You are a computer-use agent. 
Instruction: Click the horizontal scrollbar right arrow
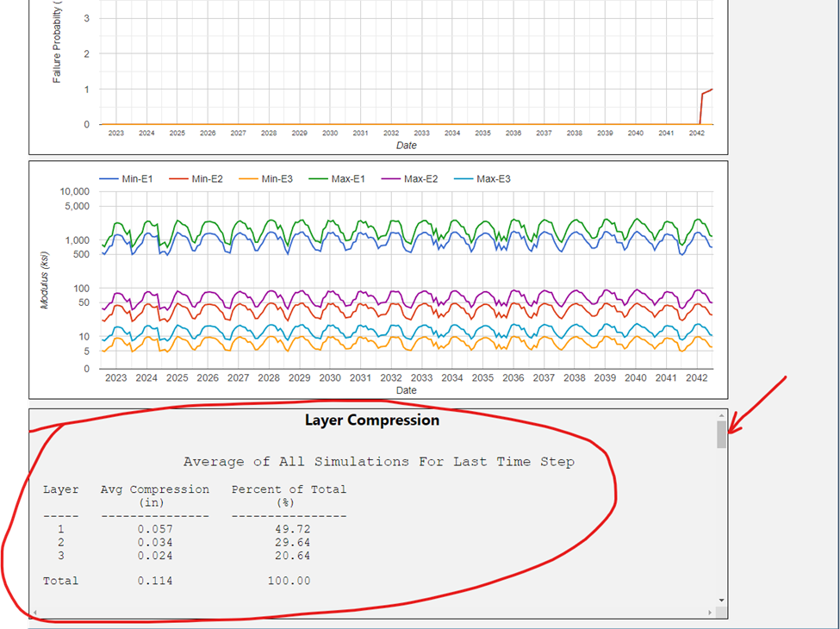(x=710, y=613)
